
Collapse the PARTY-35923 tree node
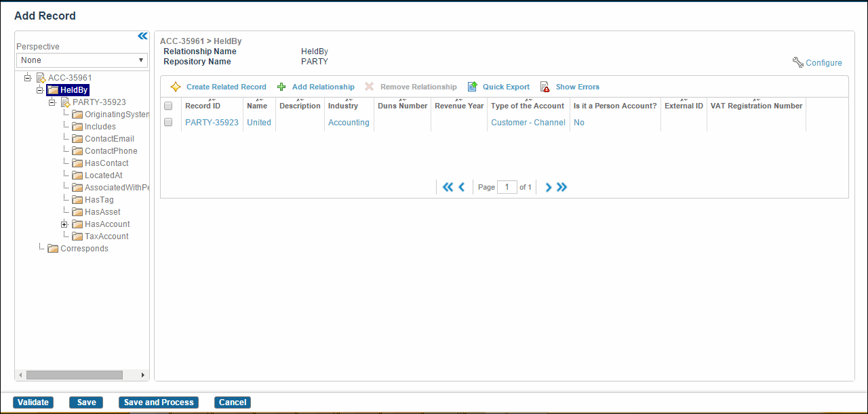[52, 102]
